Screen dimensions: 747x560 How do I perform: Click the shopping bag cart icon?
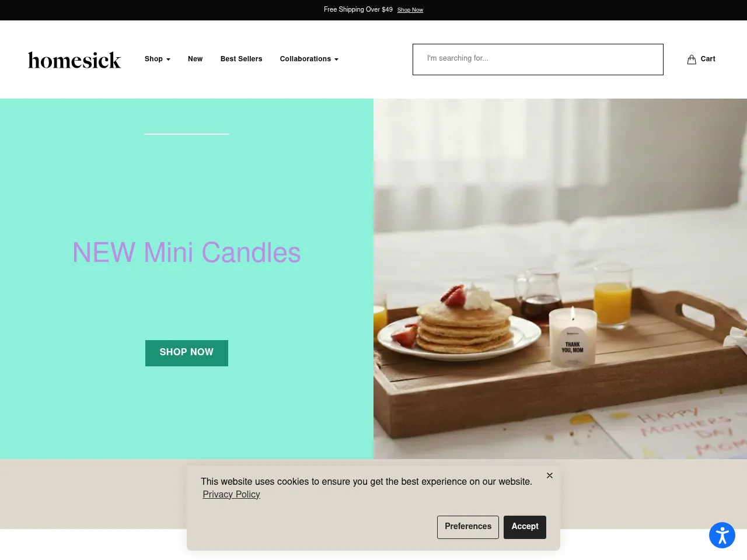[x=692, y=60]
